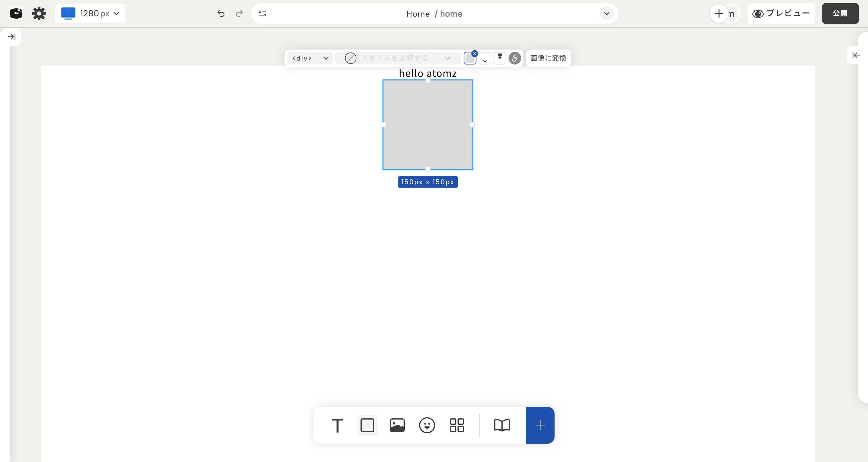
Task: Select the Box/rectangle tool
Action: [x=367, y=425]
